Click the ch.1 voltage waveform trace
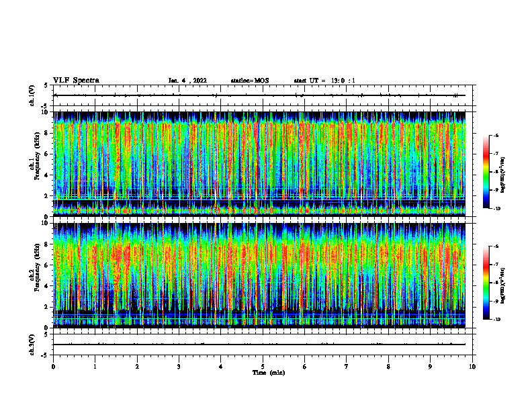Viewport: 532px width, 411px height. pos(259,95)
